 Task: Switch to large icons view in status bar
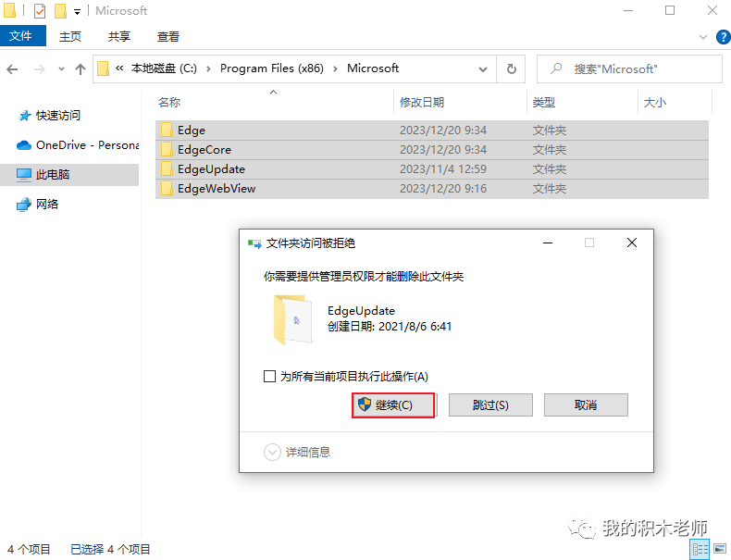click(720, 549)
